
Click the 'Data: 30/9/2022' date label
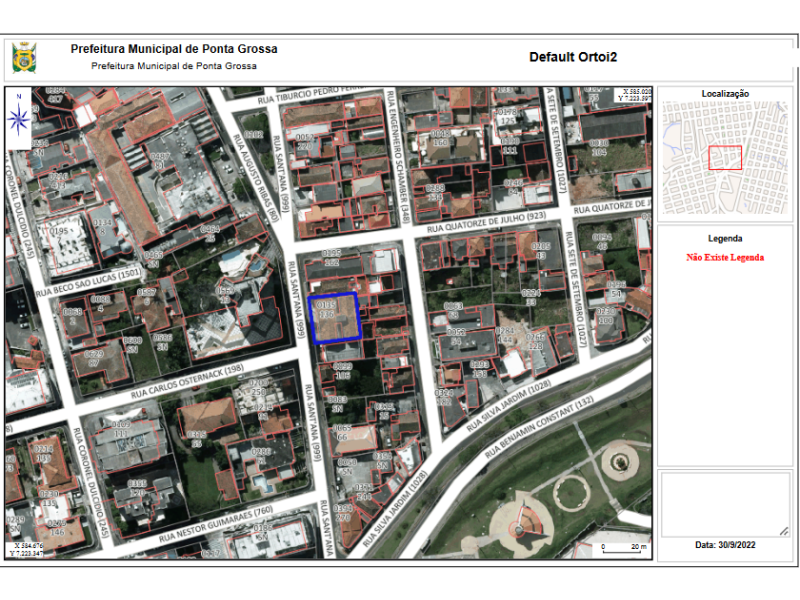[x=725, y=545]
